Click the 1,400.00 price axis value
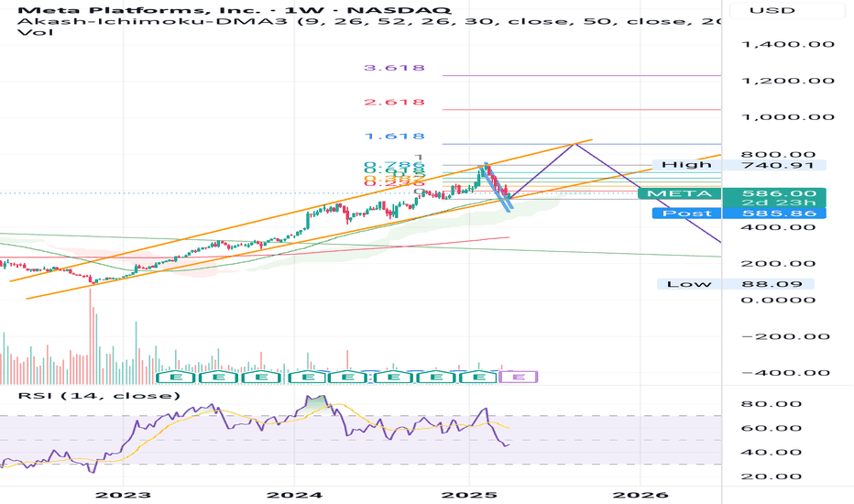The height and width of the screenshot is (504, 854). click(x=789, y=44)
